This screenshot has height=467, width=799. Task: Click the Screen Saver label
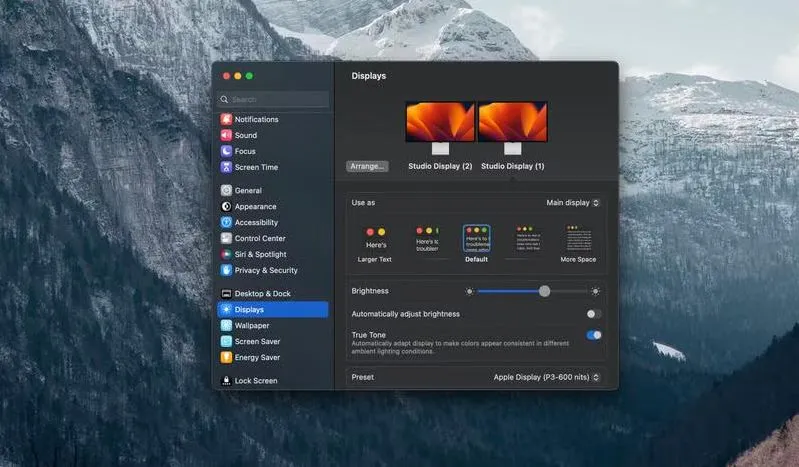[257, 342]
